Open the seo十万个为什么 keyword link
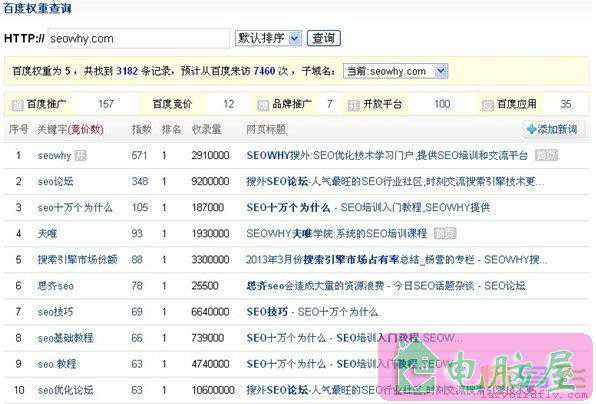Viewport: 596px width, 404px height. [75, 208]
